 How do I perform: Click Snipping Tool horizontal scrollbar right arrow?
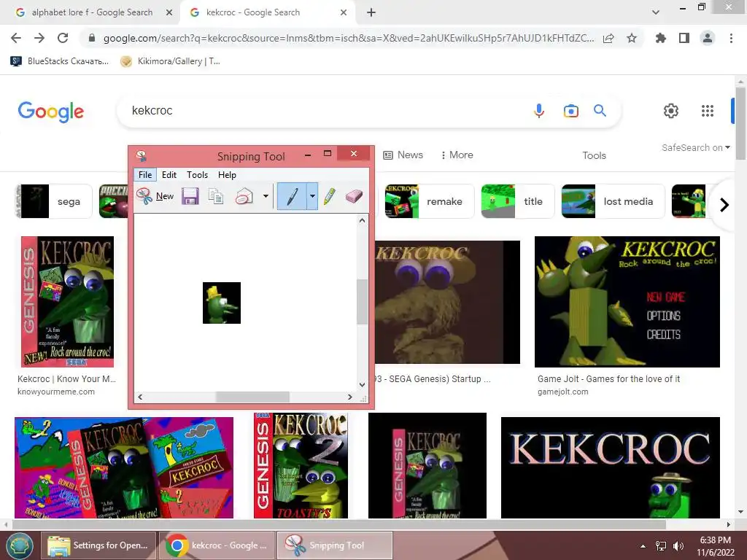(x=350, y=397)
